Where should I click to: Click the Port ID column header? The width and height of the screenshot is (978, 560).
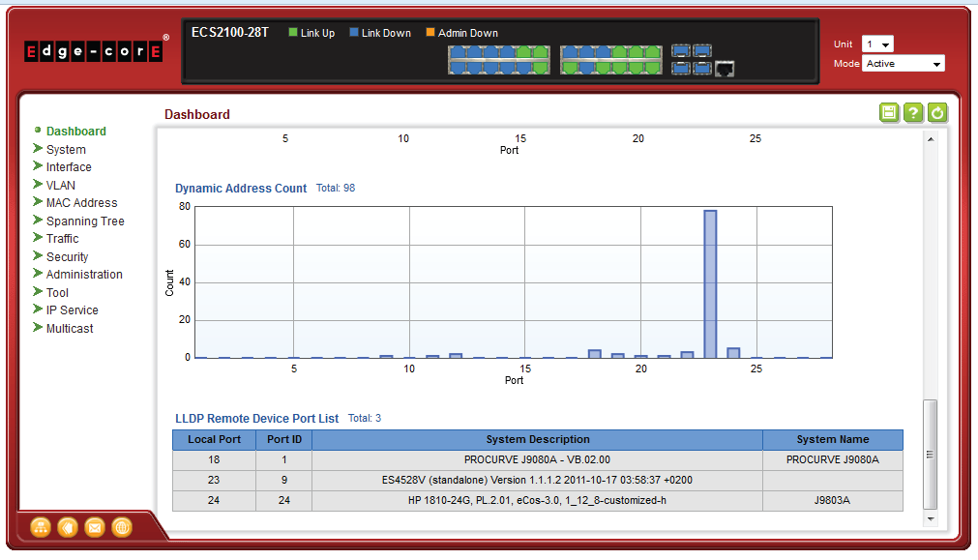(283, 440)
